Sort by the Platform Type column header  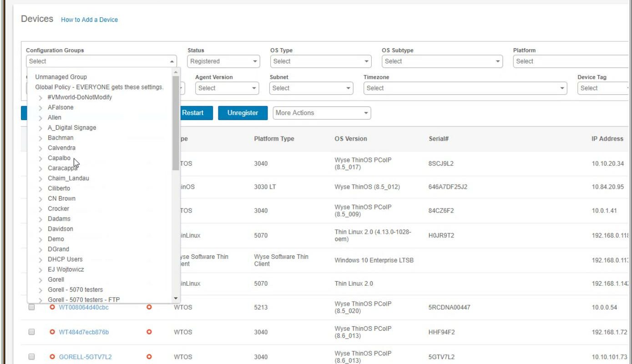[274, 139]
